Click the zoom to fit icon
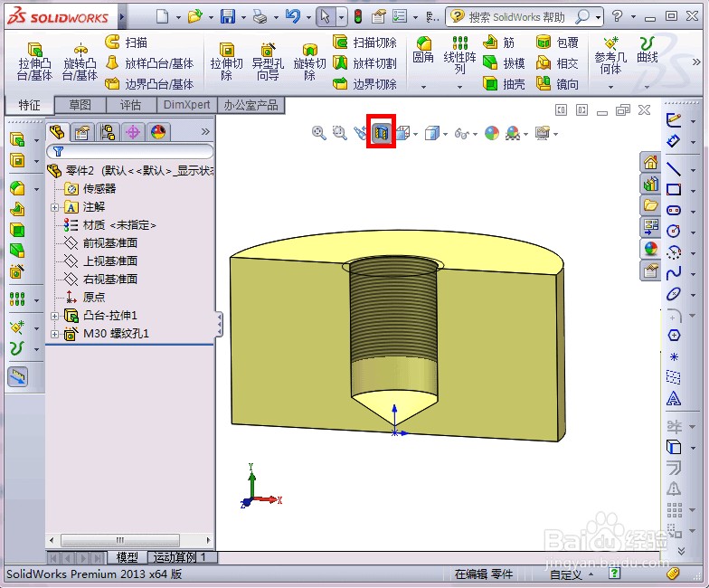 pos(318,132)
